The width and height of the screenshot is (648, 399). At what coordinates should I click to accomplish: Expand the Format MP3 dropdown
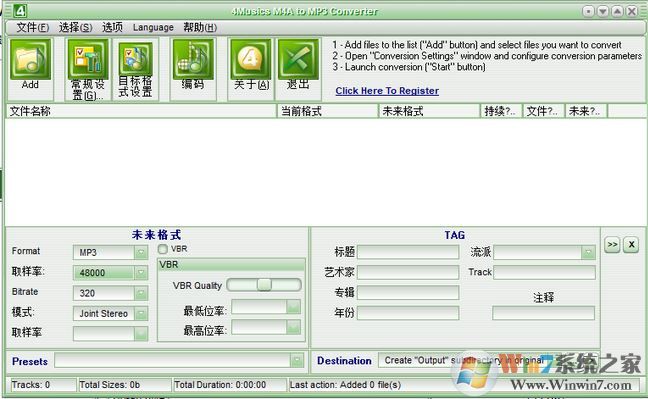pyautogui.click(x=141, y=252)
